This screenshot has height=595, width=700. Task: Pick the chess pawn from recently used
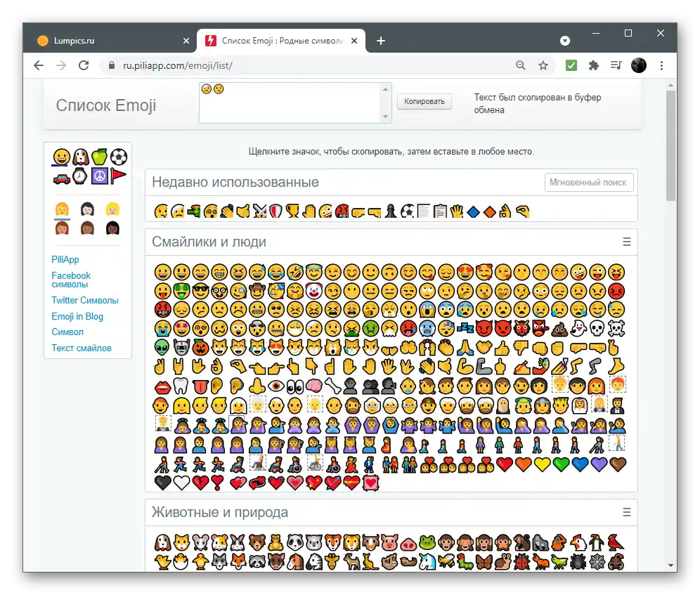pos(391,211)
